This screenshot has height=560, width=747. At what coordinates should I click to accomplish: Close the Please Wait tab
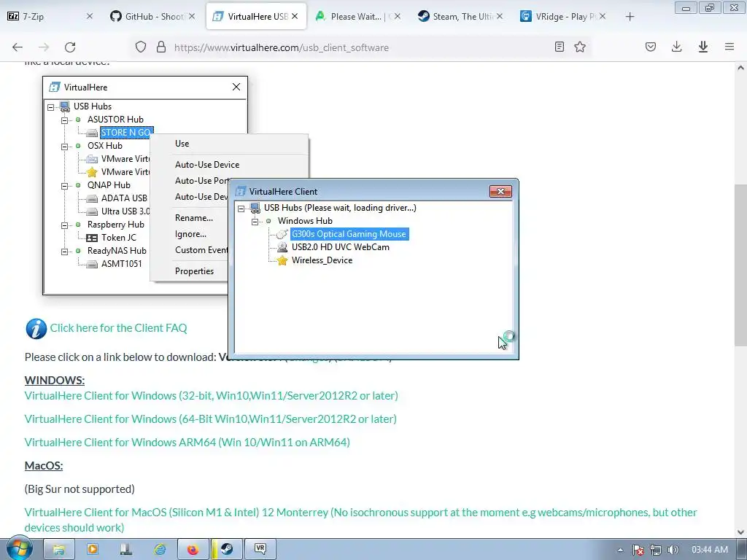click(398, 16)
